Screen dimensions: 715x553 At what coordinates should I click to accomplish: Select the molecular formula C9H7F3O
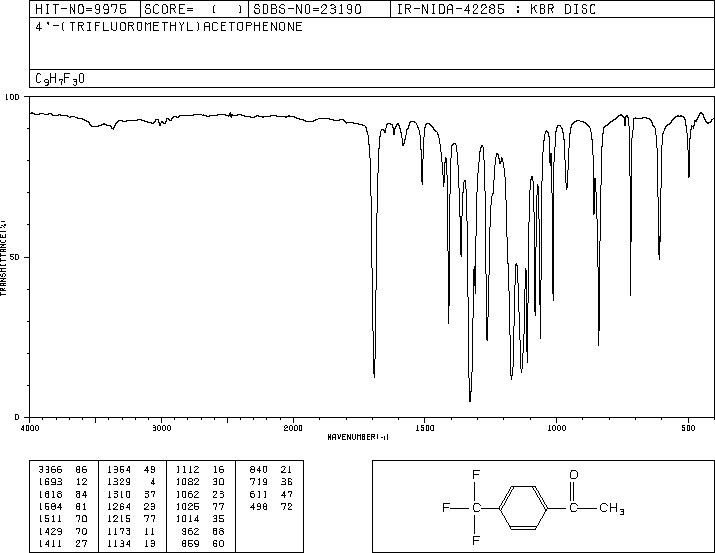[x=60, y=79]
